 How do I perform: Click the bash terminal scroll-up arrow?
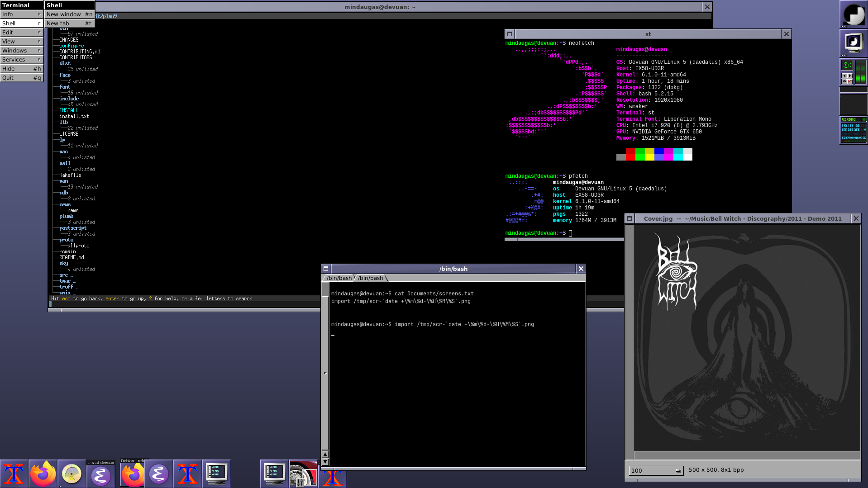[325, 455]
